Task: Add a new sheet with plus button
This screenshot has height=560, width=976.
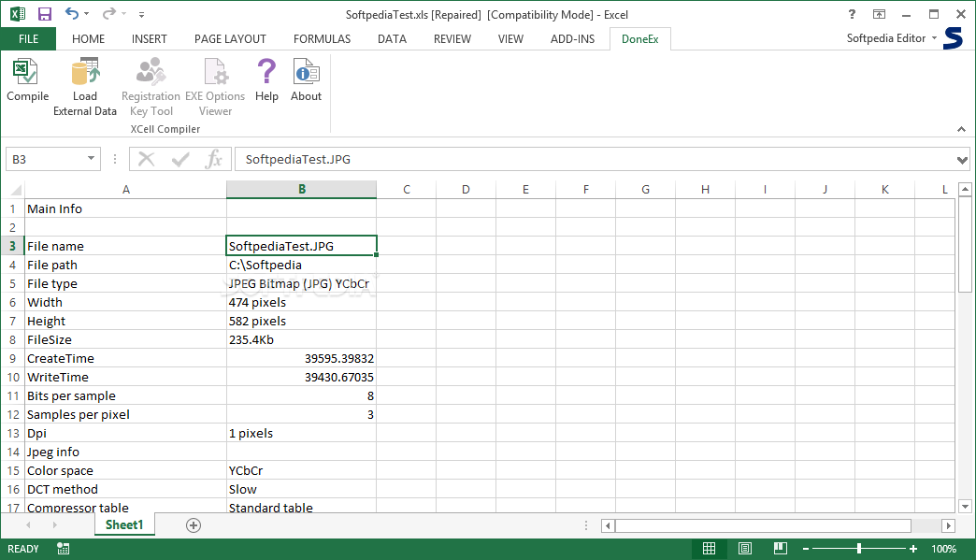Action: coord(194,525)
